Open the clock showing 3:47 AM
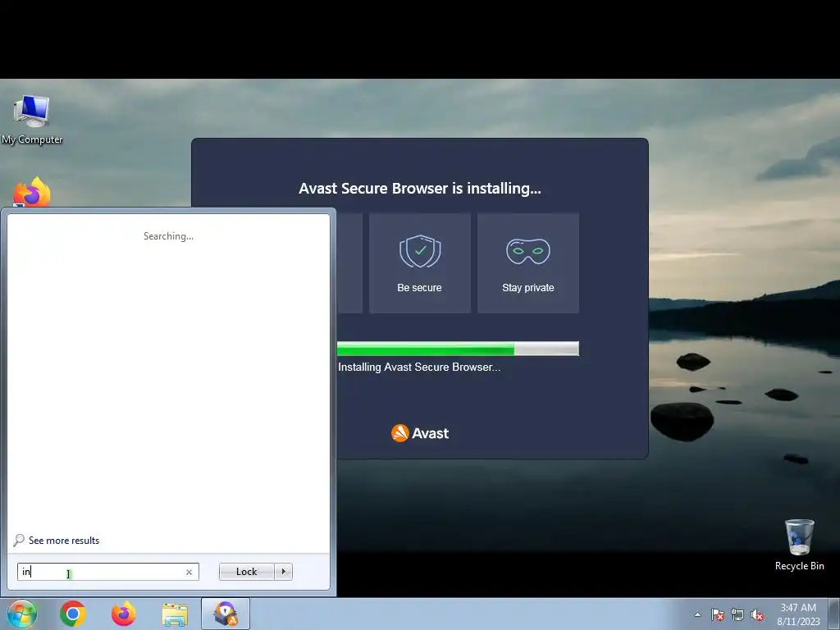The width and height of the screenshot is (840, 630). point(798,614)
